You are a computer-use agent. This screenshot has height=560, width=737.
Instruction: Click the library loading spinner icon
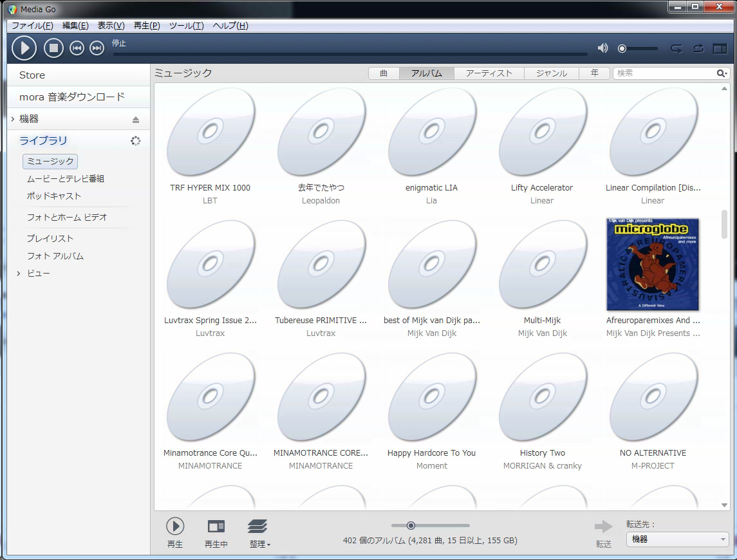(x=135, y=140)
